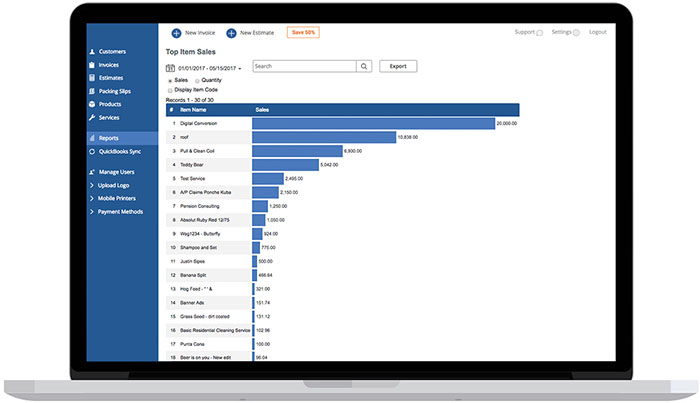
Task: Open Customers via its person icon
Action: click(x=92, y=52)
